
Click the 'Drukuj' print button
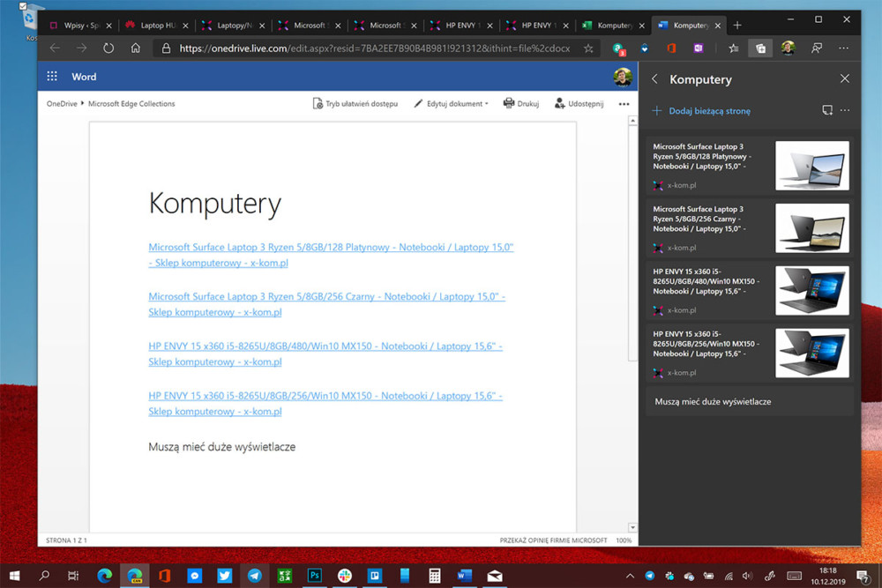521,103
